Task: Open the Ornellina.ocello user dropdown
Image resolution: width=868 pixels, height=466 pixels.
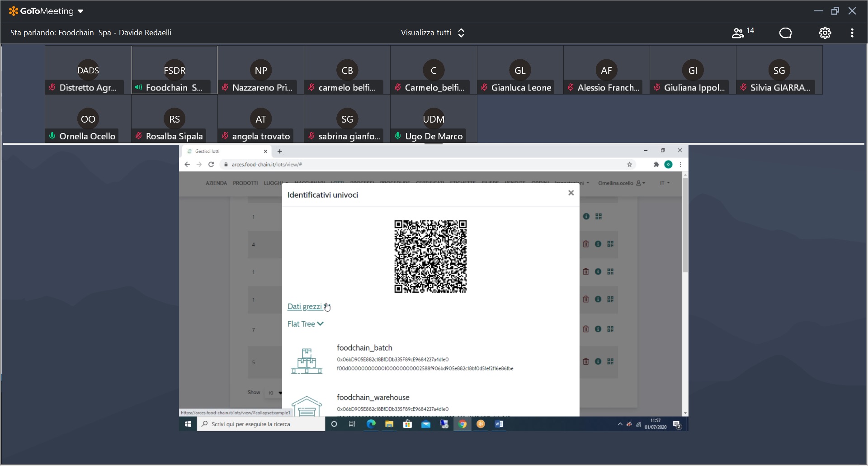Action: (x=622, y=183)
